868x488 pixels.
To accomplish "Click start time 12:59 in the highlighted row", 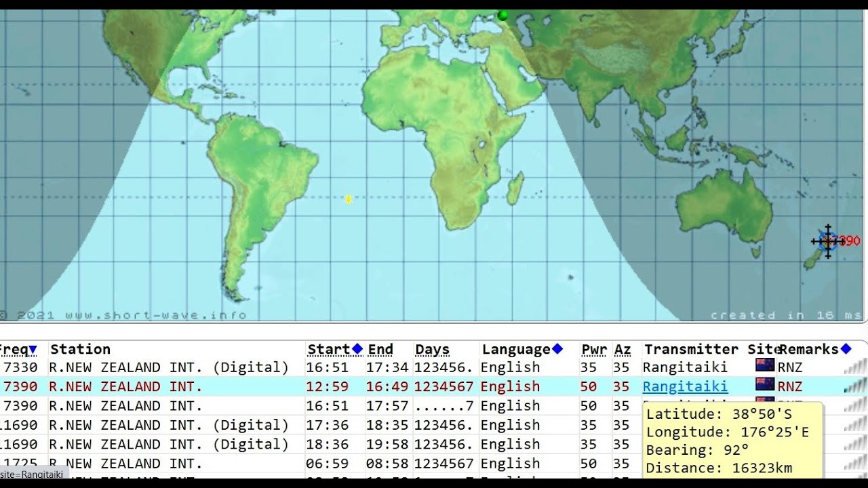I will click(328, 386).
